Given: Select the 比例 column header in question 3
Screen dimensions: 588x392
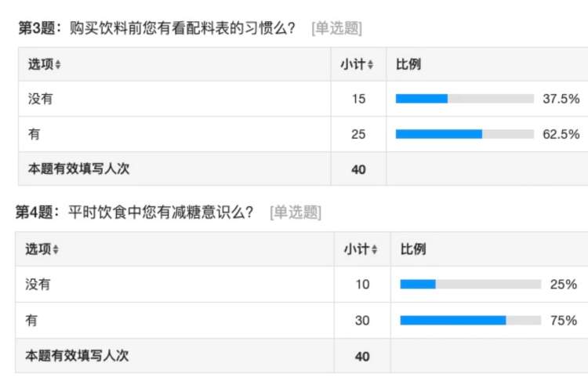Looking at the screenshot, I should coord(408,64).
